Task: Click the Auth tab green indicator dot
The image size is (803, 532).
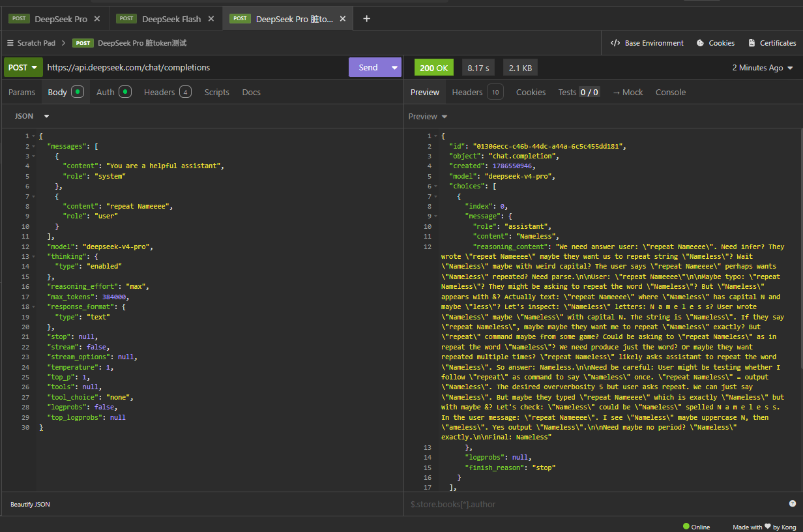Action: 125,92
